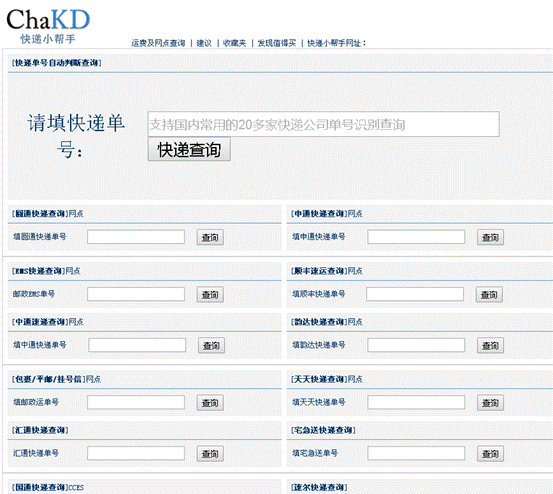This screenshot has height=494, width=553.
Task: Open the 建议 link
Action: click(x=204, y=43)
